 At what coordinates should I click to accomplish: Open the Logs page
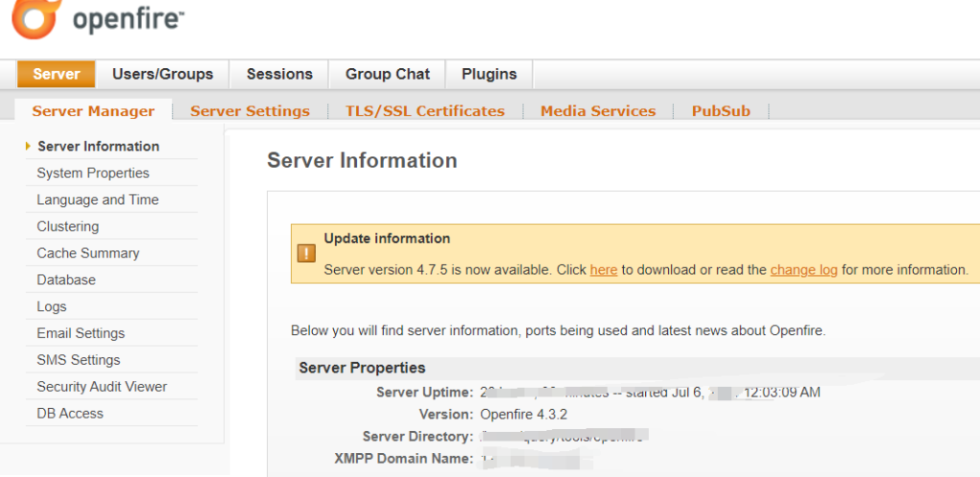pos(52,307)
